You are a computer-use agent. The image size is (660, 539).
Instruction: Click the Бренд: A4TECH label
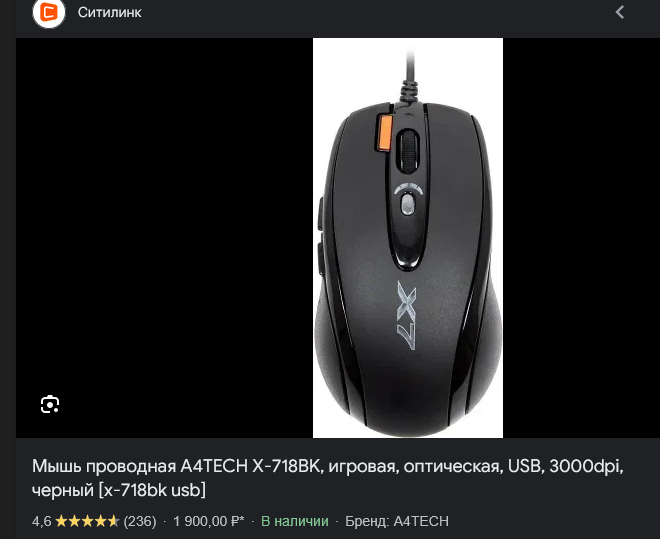(397, 521)
